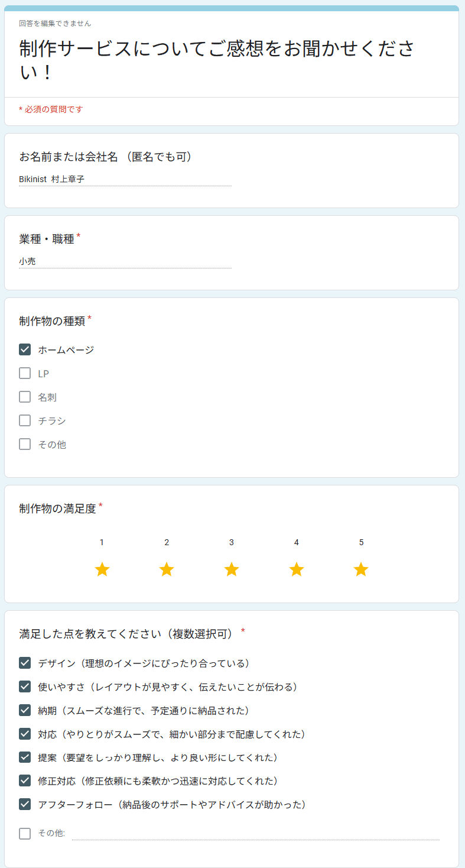
Task: Toggle the 修正対応 checkbox
Action: click(25, 780)
